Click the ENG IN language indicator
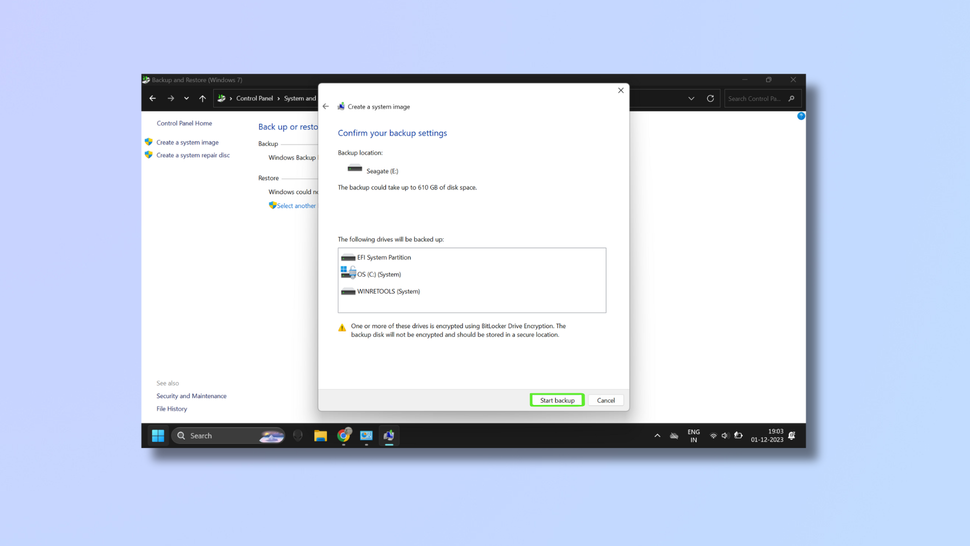This screenshot has width=970, height=546. pos(693,436)
